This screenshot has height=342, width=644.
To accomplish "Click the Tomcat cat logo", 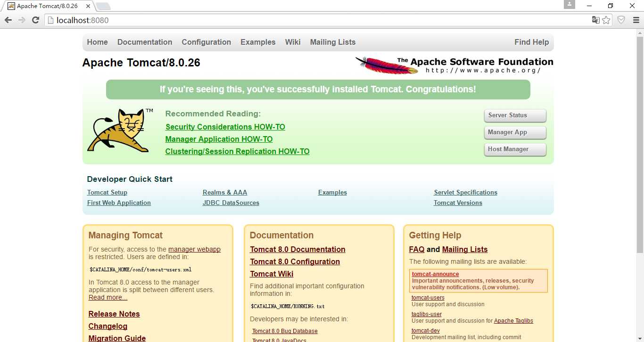I will pos(120,130).
